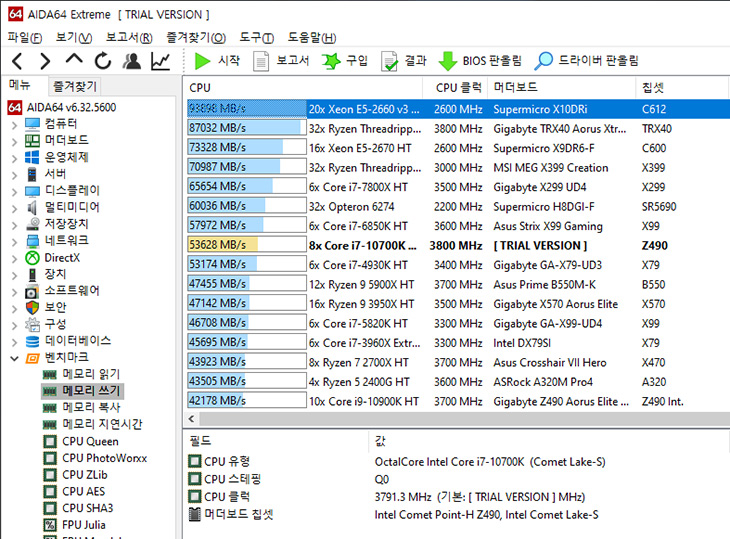Select 디스플레이 monitor icon

[33, 191]
